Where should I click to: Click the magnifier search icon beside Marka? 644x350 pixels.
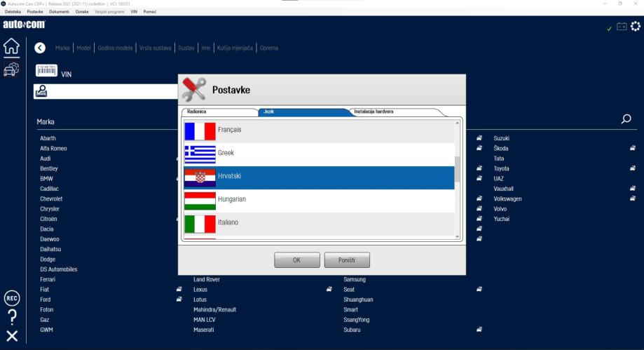coord(626,119)
